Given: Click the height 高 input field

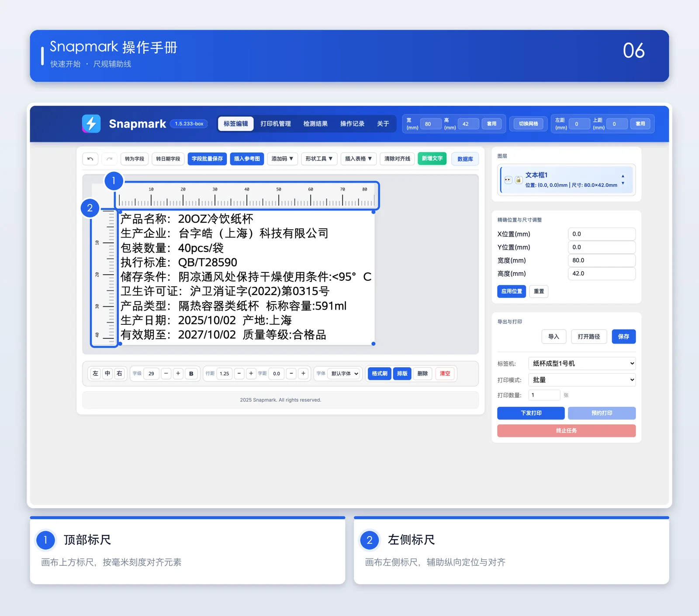Looking at the screenshot, I should (x=468, y=124).
